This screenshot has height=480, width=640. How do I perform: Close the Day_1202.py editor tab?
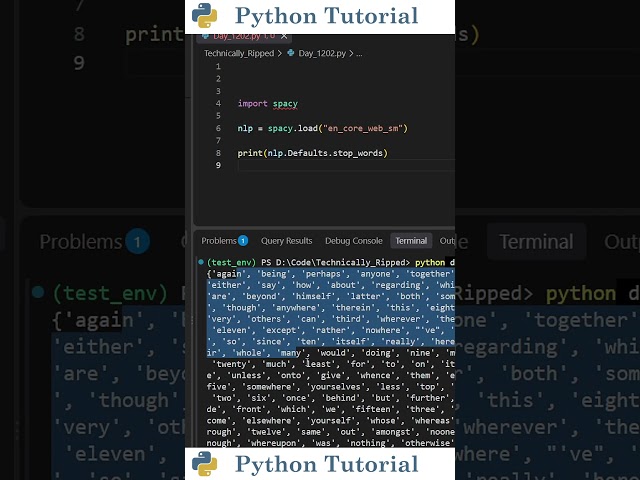(284, 36)
